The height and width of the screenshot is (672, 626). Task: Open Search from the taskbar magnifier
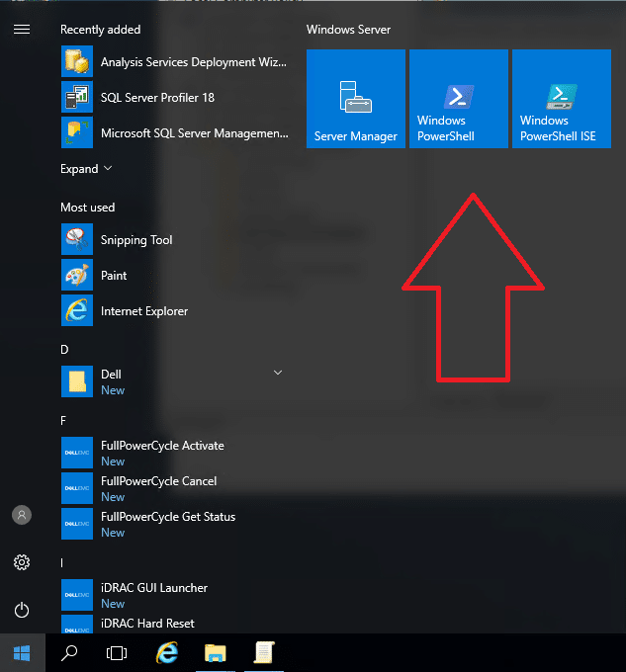(x=69, y=653)
